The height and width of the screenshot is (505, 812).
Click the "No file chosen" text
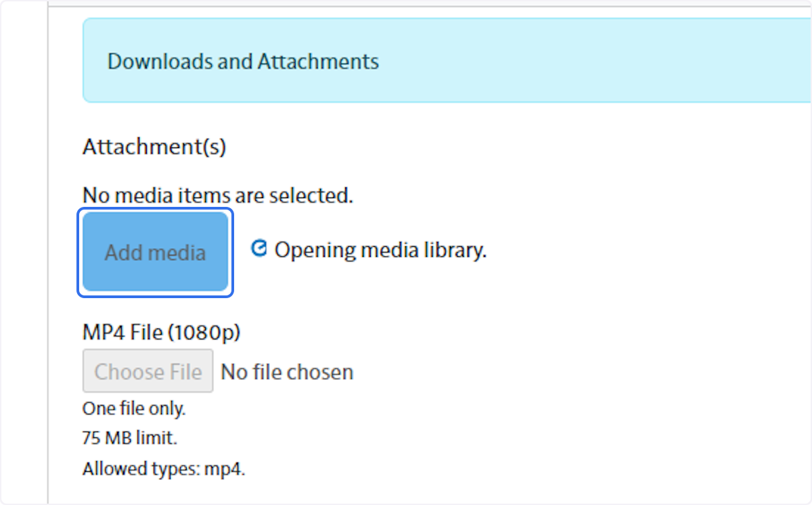(x=286, y=371)
